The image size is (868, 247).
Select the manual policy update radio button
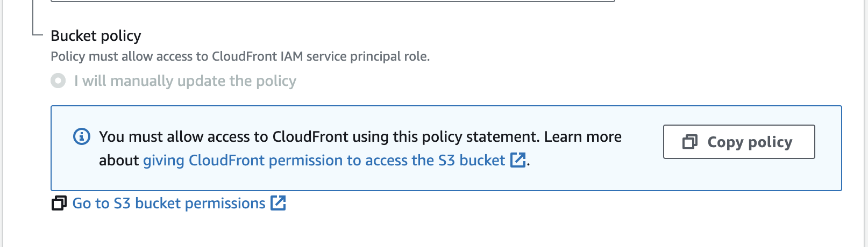[58, 81]
